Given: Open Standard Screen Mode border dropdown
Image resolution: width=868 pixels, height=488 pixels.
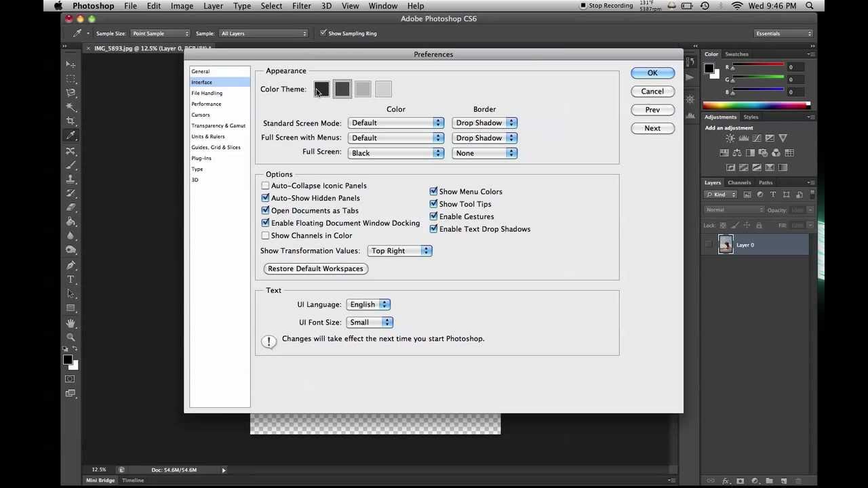Looking at the screenshot, I should tap(485, 123).
